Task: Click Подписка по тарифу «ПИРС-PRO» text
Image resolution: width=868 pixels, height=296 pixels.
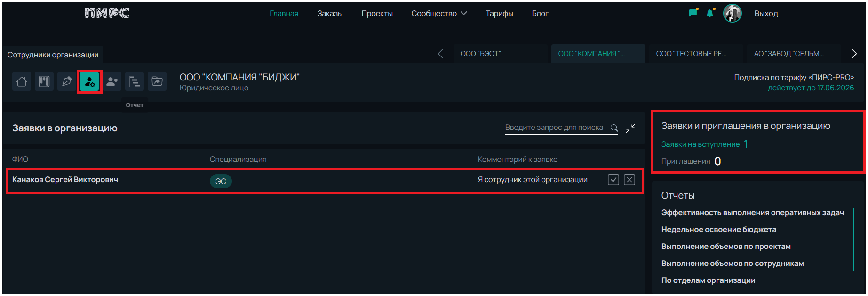Action: click(x=794, y=77)
